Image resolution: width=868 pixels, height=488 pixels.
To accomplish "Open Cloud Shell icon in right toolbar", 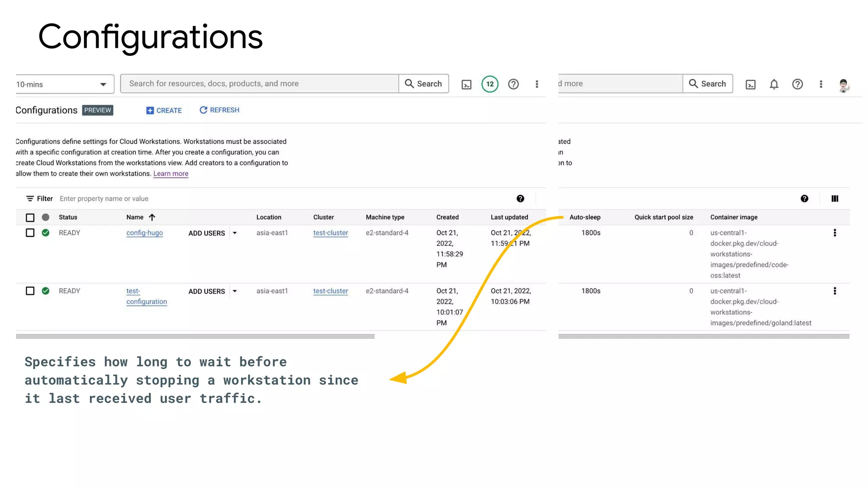I will [750, 84].
